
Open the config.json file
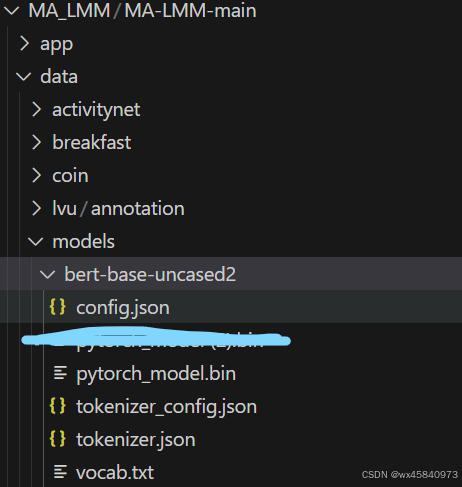[123, 308]
